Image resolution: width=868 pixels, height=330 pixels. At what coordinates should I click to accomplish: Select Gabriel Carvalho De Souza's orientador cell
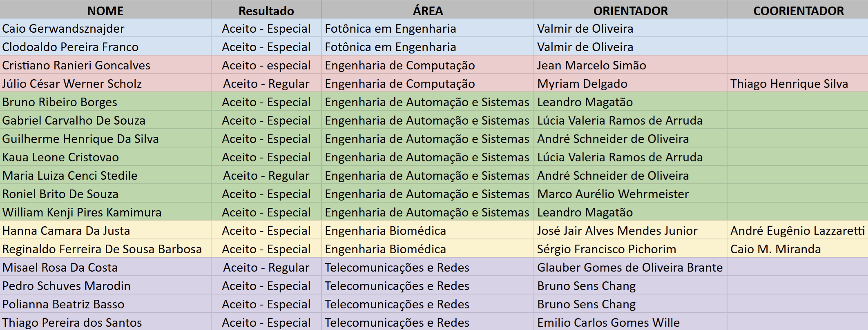tap(620, 120)
